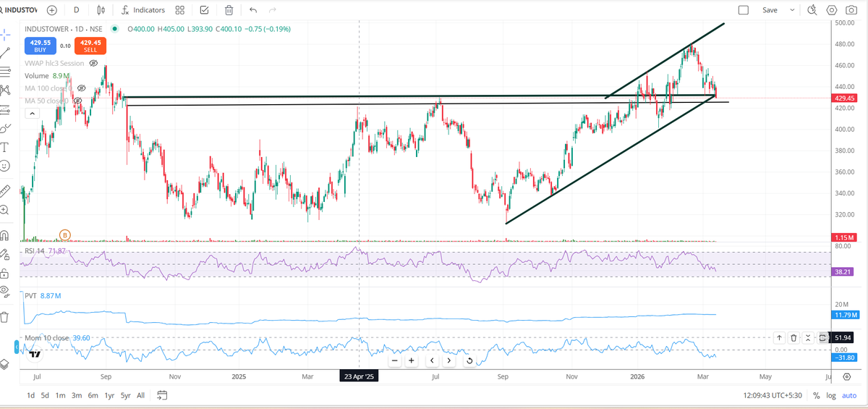868x409 pixels.
Task: Toggle magnet mode for drawings
Action: pyautogui.click(x=5, y=235)
